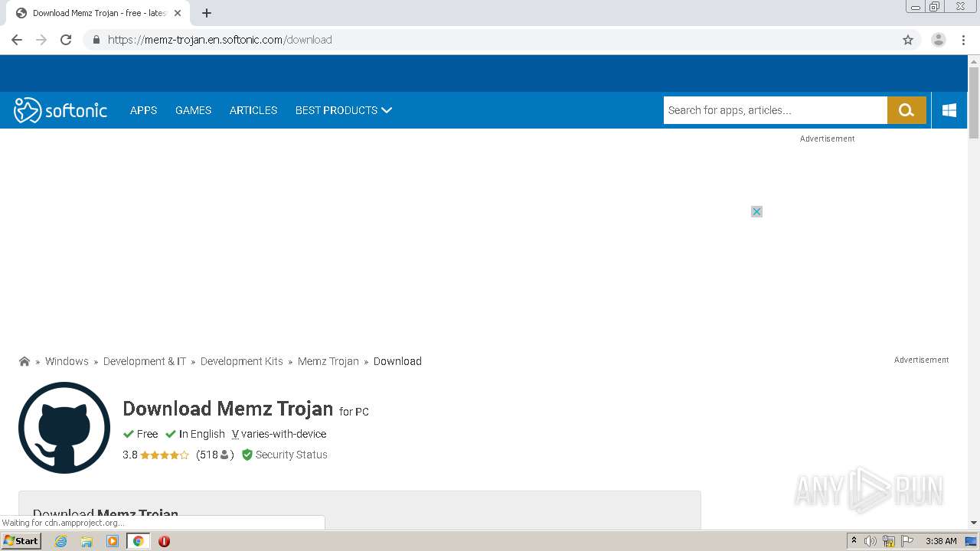Click the red taskbar icon next to Chrome
Screen dimensions: 980x551
point(164,541)
